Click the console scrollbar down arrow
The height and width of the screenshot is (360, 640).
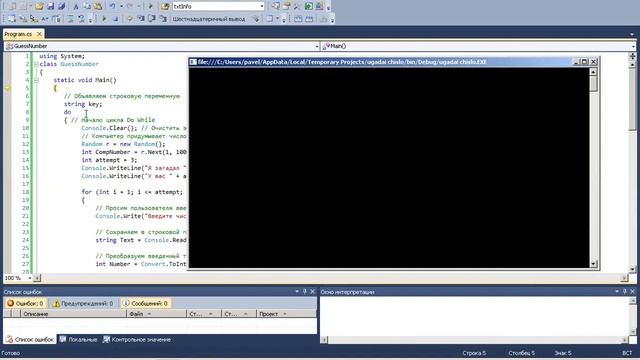tap(593, 264)
